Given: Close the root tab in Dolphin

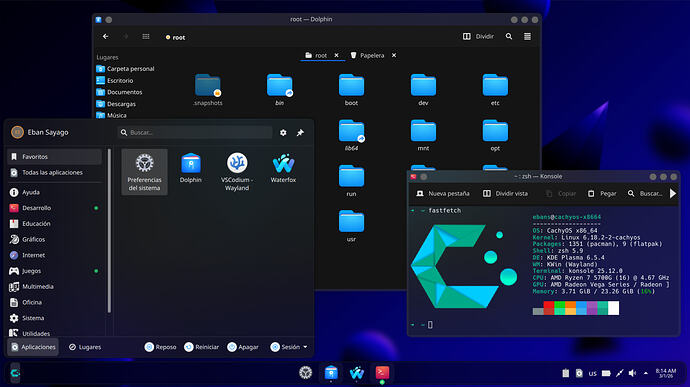Looking at the screenshot, I should pos(337,55).
